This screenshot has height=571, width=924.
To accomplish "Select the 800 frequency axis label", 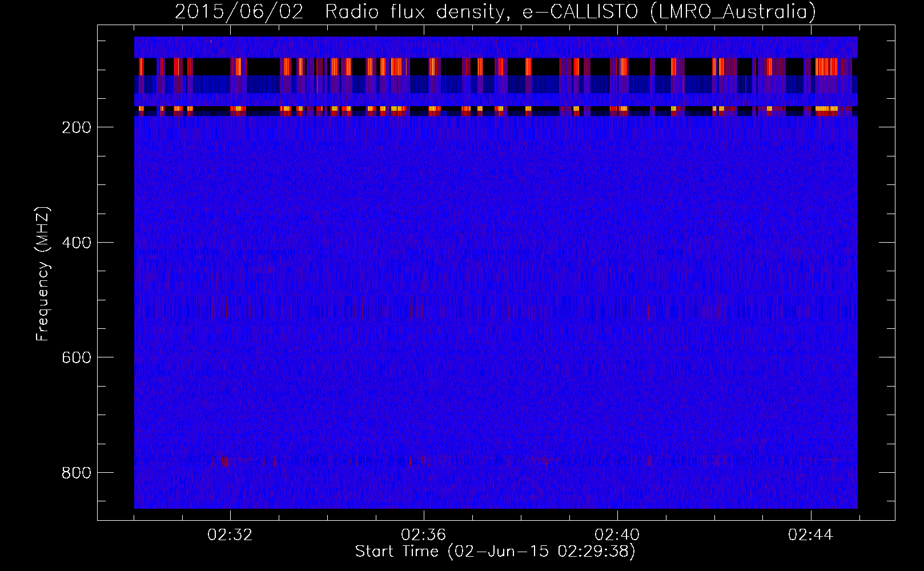I will pyautogui.click(x=76, y=473).
